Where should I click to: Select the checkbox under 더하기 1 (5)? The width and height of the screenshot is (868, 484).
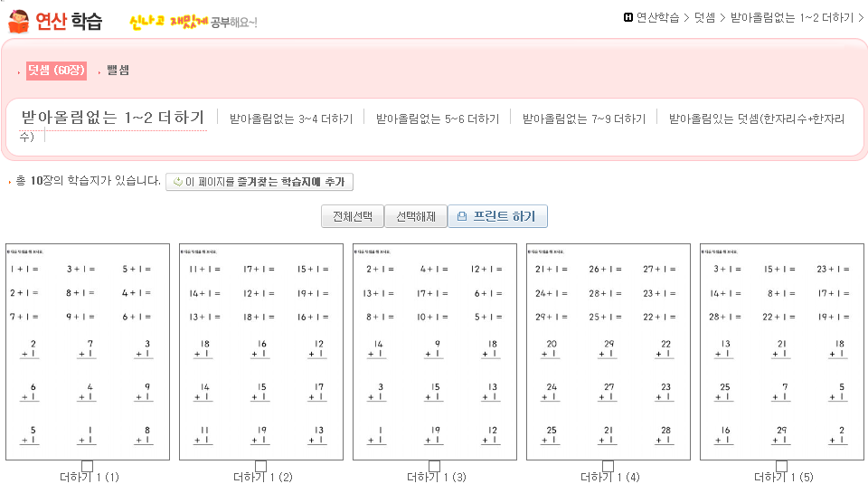(781, 466)
